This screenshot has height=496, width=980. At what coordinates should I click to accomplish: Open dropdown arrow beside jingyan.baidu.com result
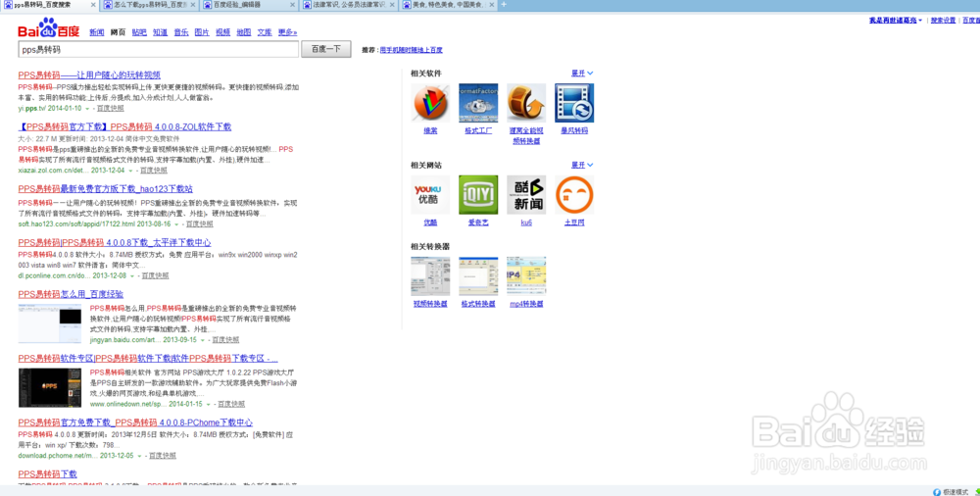[x=203, y=340]
